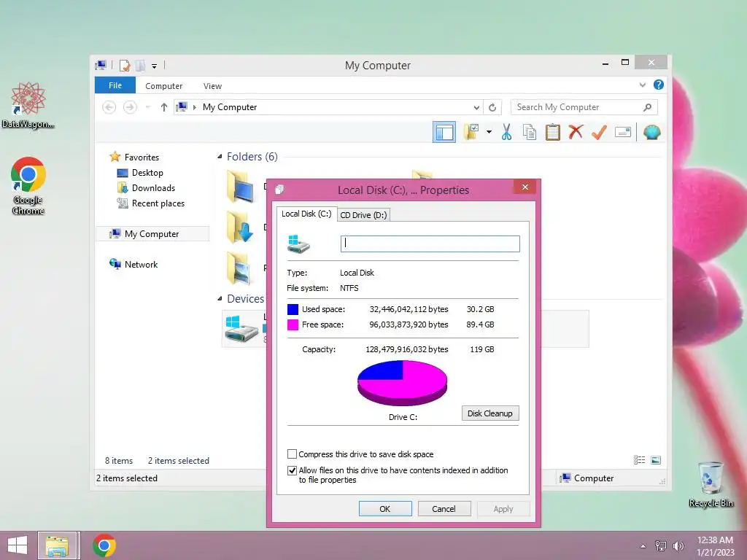Viewport: 747px width, 560px height.
Task: Click the envelope E-mail toolbar icon
Action: click(623, 132)
